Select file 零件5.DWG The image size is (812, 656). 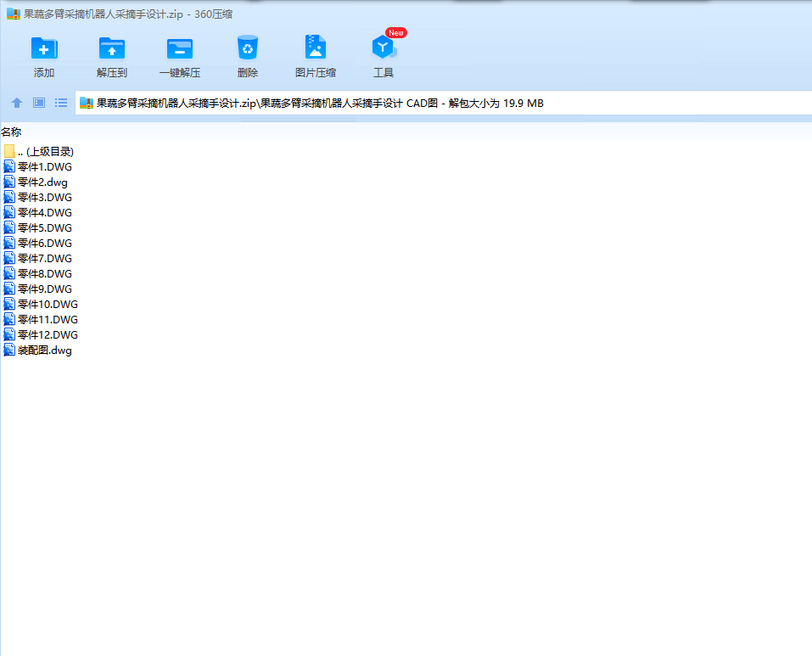click(38, 227)
